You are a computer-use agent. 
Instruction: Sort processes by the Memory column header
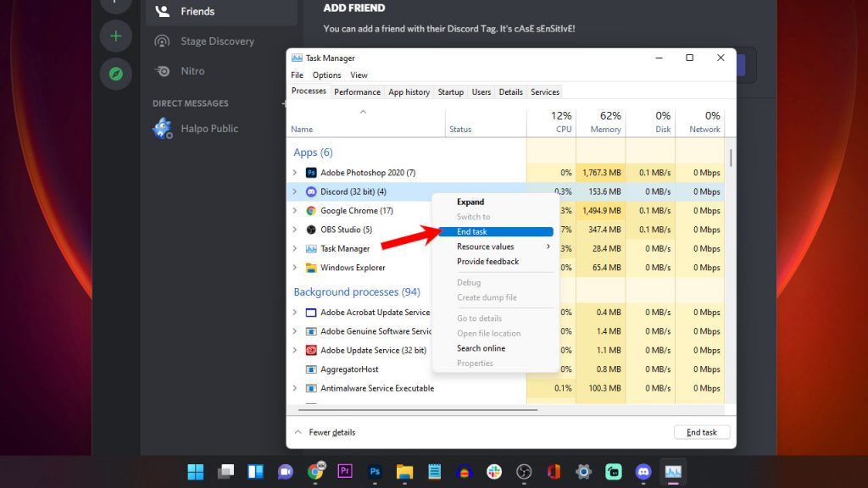(x=601, y=122)
